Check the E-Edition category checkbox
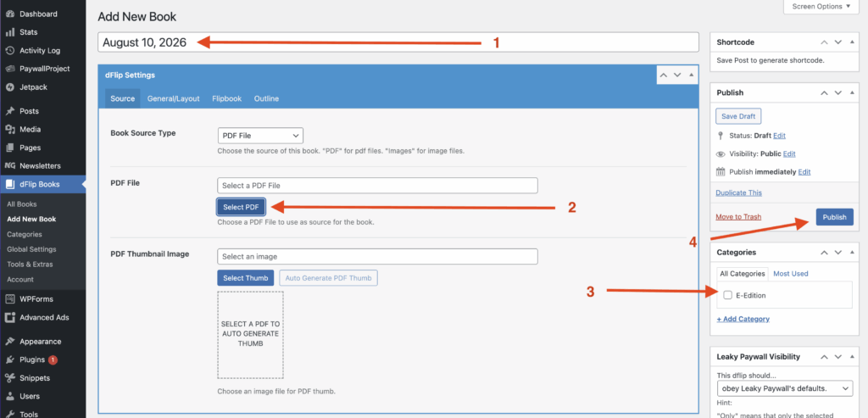Screen dimensions: 868x418 (727, 295)
